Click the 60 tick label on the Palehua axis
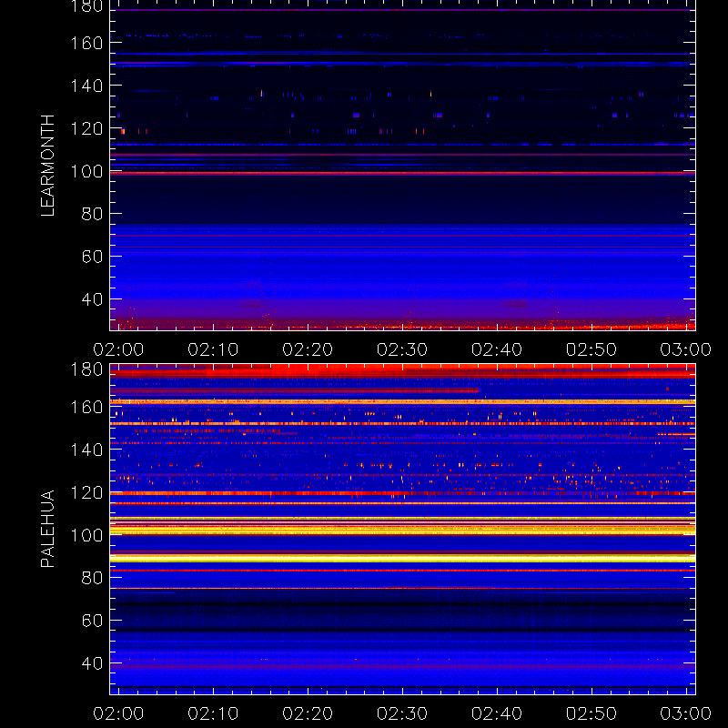The height and width of the screenshot is (728, 728). [x=92, y=621]
